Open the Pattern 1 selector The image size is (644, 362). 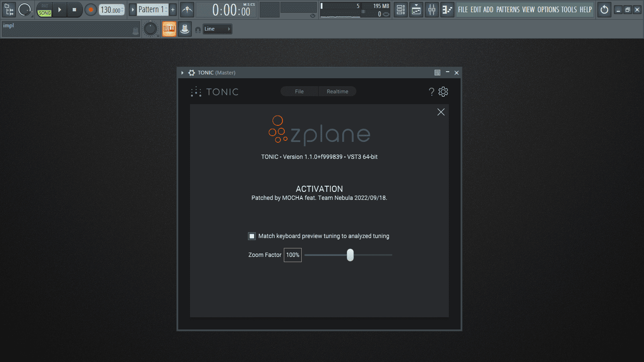152,9
